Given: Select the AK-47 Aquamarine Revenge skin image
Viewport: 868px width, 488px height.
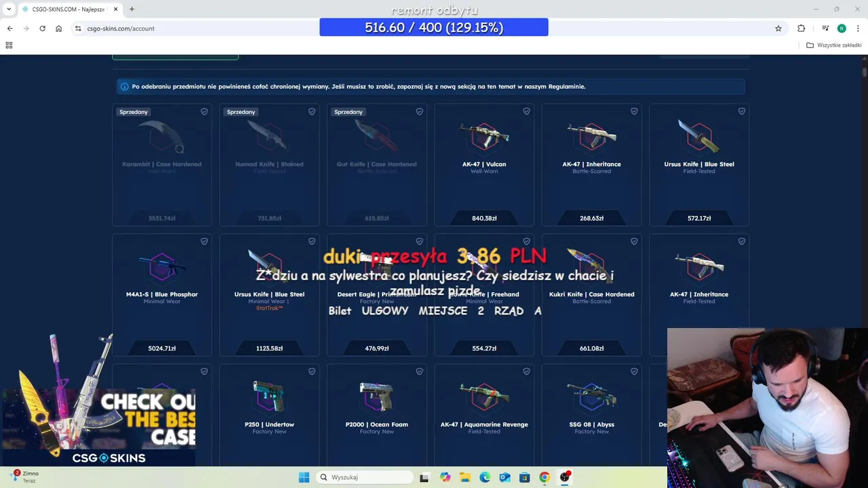Looking at the screenshot, I should click(484, 396).
